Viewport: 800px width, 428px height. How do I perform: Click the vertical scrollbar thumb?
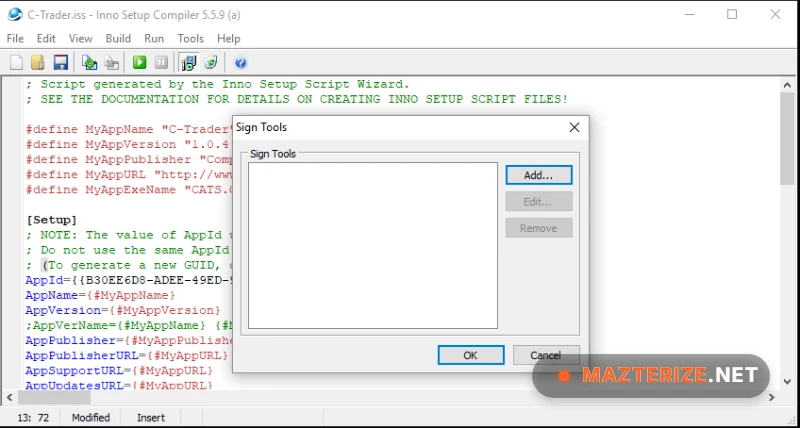[x=787, y=139]
